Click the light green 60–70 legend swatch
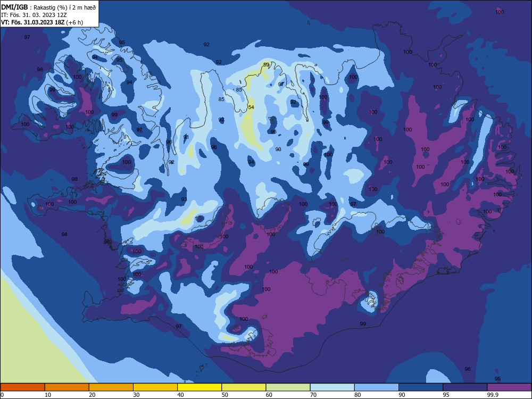532x399 pixels. click(x=288, y=387)
